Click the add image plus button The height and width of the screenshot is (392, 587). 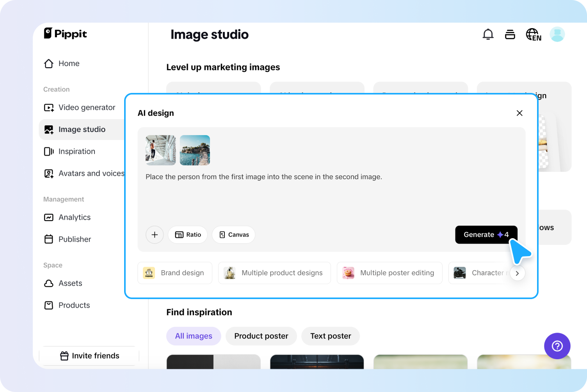(x=155, y=235)
